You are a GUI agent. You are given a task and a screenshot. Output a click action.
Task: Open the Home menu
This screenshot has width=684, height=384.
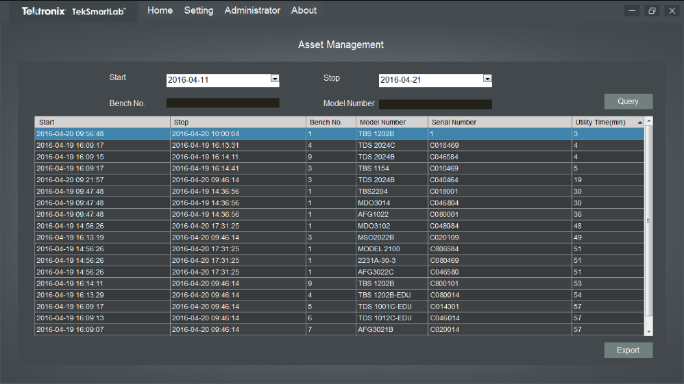160,10
